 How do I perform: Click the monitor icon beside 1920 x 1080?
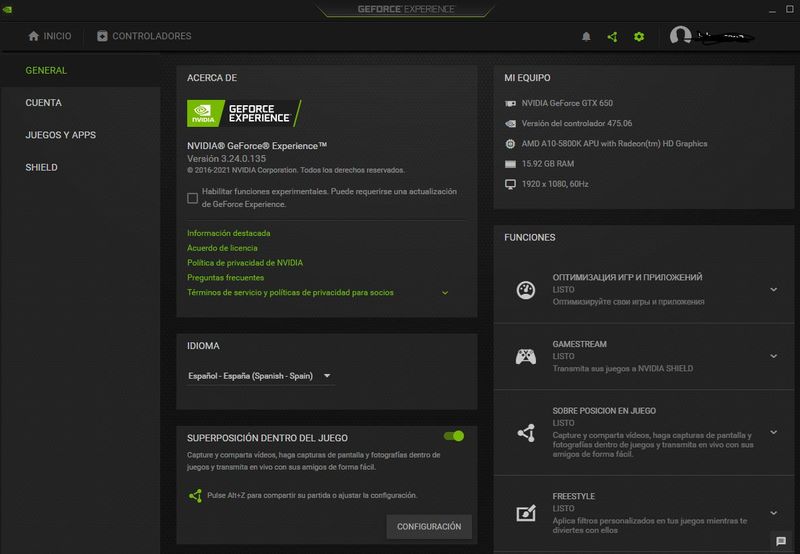click(510, 184)
